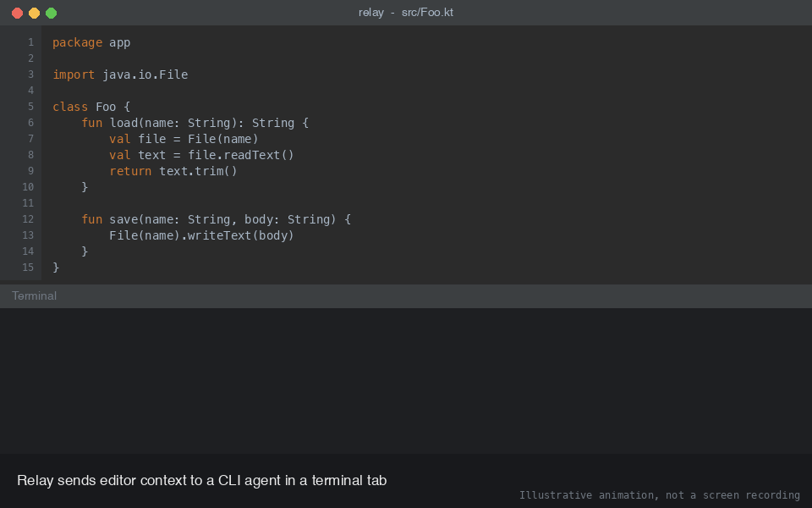
Task: Click line number 15 in gutter
Action: 28,268
